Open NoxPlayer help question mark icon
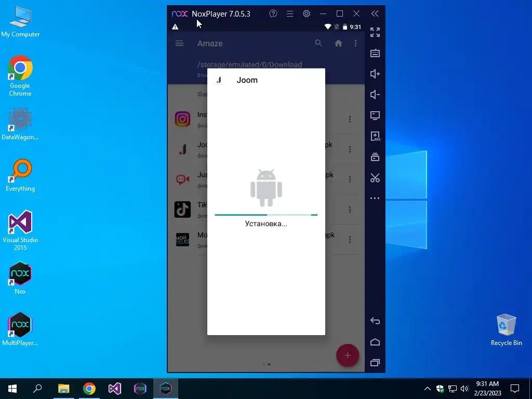Viewport: 532px width, 399px height. pos(273,14)
